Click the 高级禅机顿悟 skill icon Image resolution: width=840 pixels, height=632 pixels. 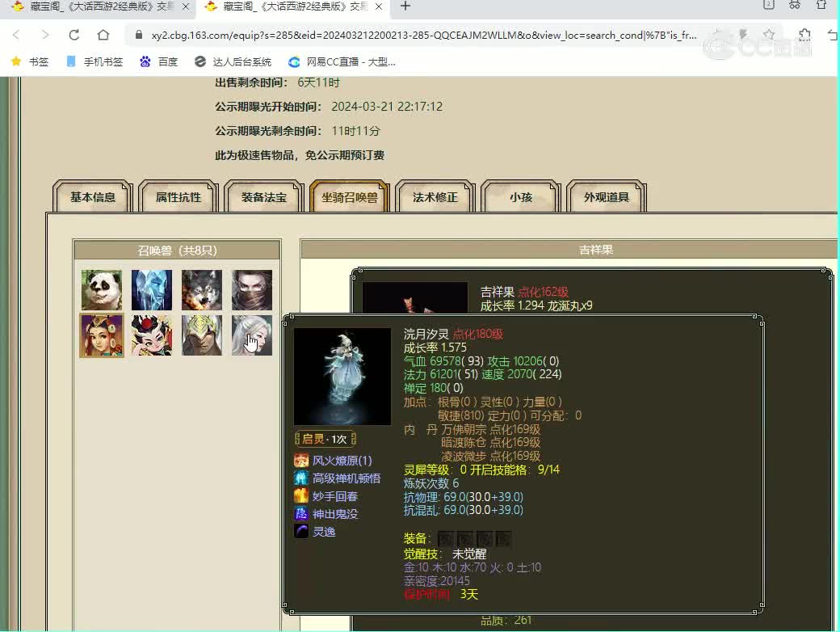click(301, 478)
